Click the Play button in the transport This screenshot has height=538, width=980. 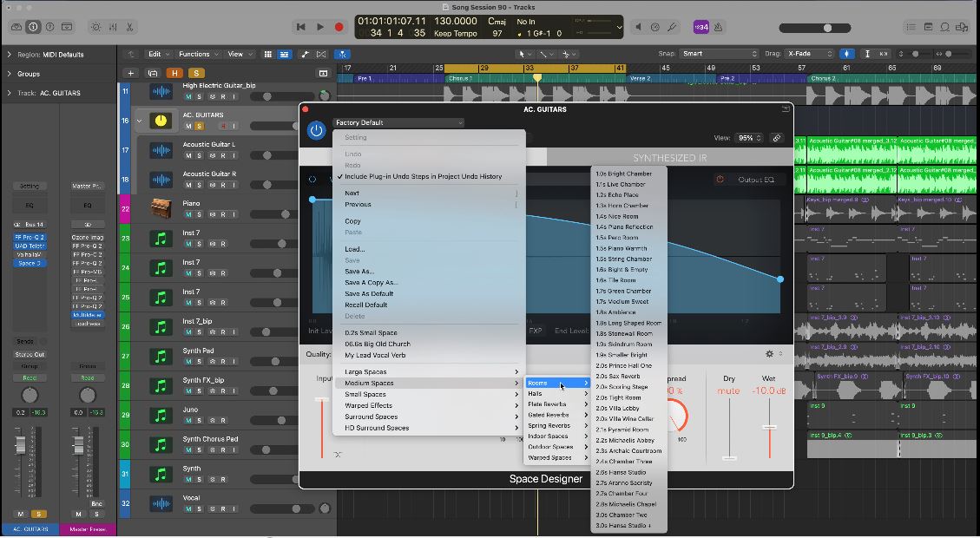(x=319, y=27)
